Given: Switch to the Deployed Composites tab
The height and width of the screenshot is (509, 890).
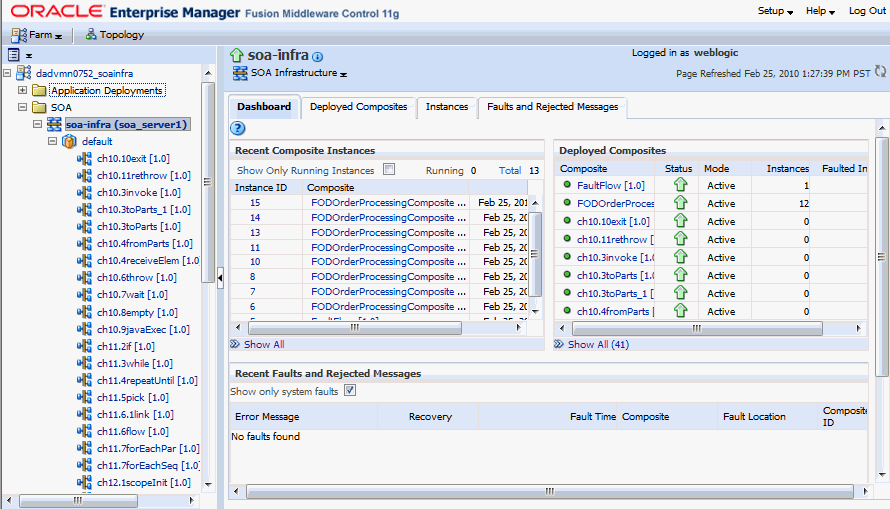Looking at the screenshot, I should [x=359, y=107].
